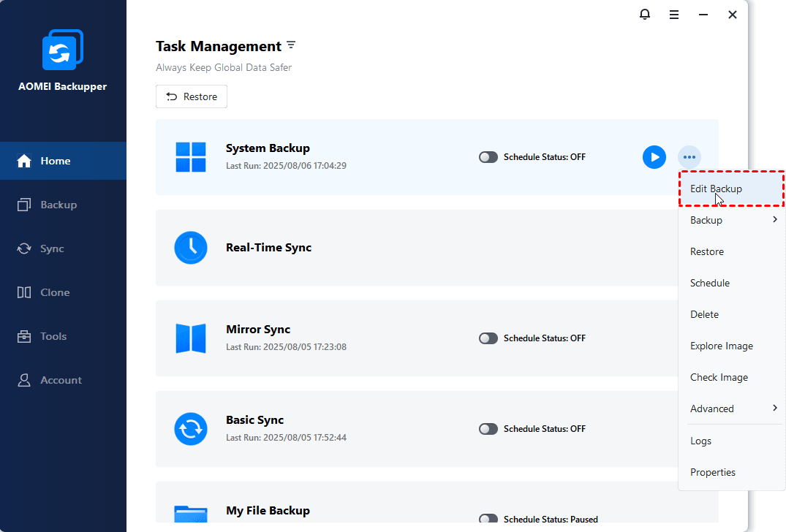This screenshot has height=532, width=786.
Task: Go to the Tools sidebar section
Action: (53, 336)
